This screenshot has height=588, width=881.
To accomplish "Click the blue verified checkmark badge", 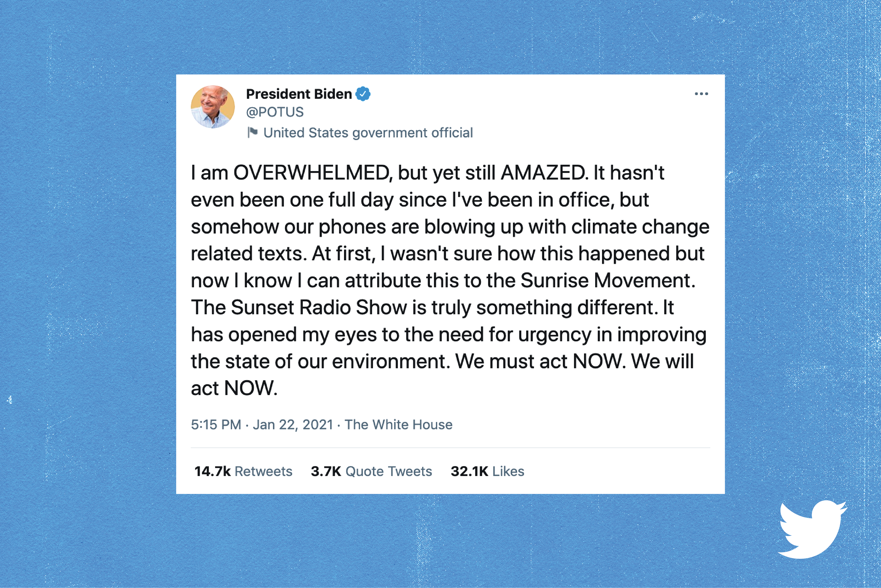I will pos(363,94).
